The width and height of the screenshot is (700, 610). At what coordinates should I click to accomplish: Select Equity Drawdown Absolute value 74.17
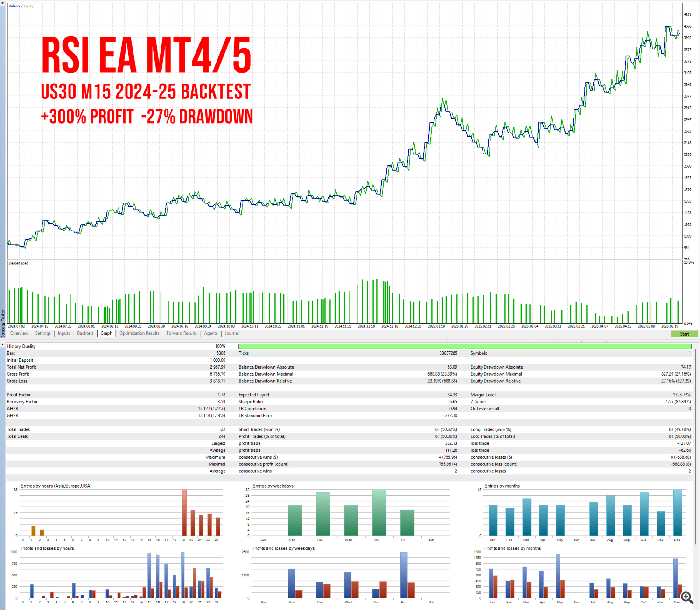coord(686,367)
